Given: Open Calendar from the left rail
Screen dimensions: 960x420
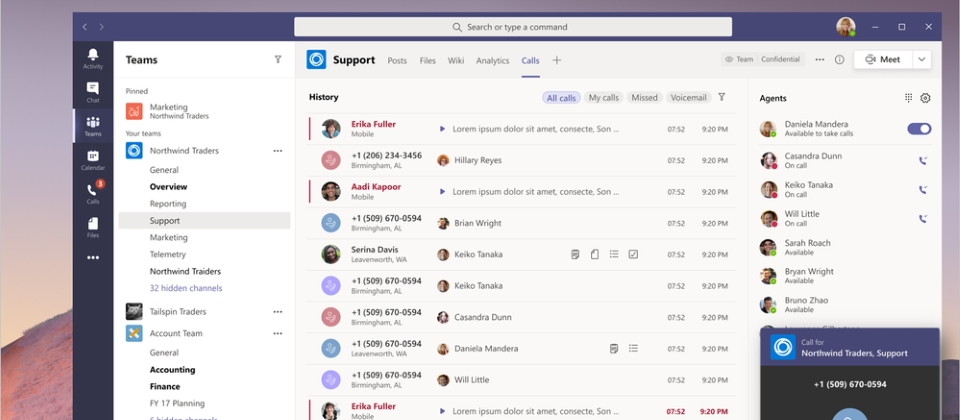Looking at the screenshot, I should (x=93, y=160).
